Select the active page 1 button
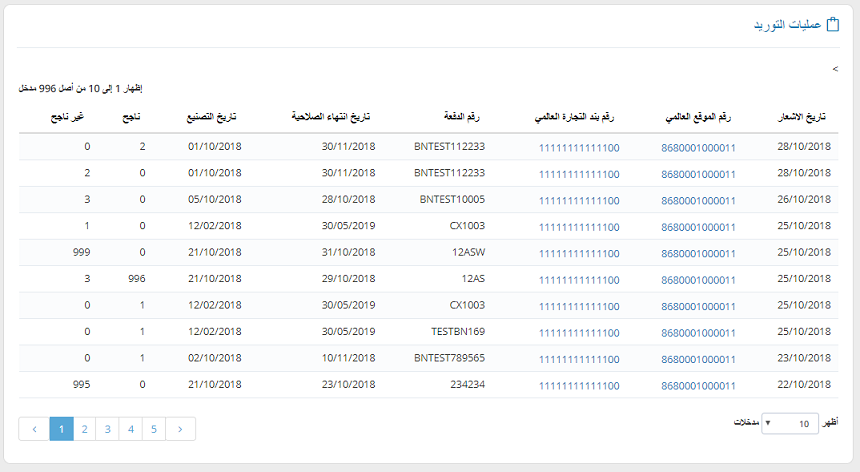The image size is (860, 472). point(62,429)
